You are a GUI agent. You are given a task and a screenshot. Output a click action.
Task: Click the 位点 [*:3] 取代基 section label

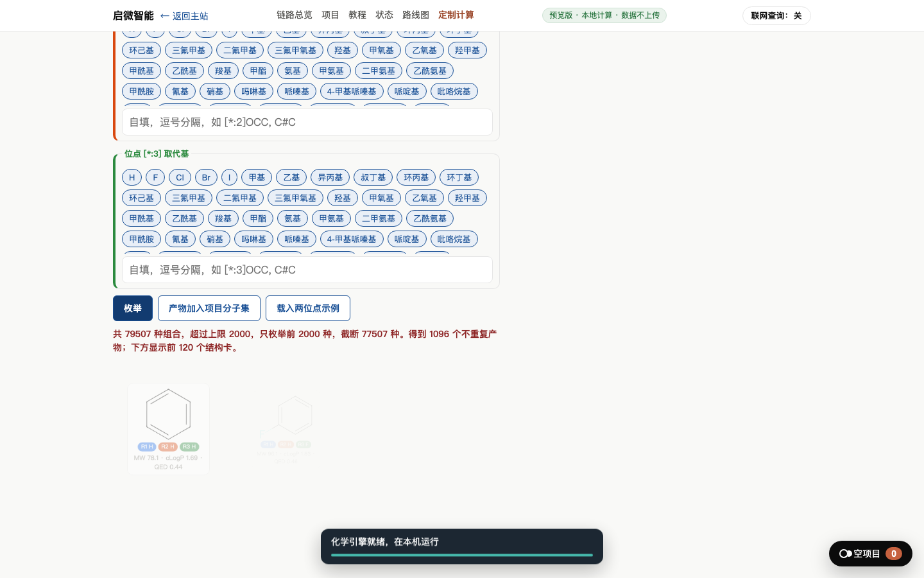(157, 153)
